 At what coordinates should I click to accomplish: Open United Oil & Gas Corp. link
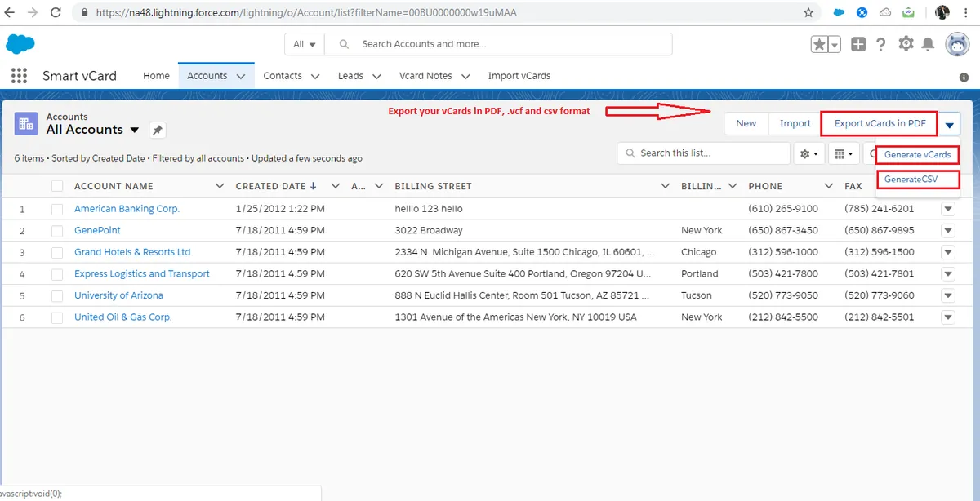coord(123,317)
